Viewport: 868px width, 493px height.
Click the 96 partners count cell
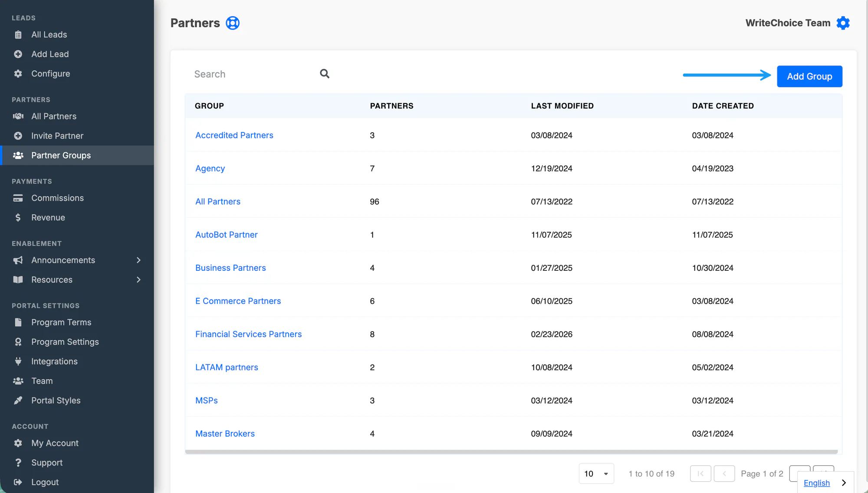click(x=375, y=202)
